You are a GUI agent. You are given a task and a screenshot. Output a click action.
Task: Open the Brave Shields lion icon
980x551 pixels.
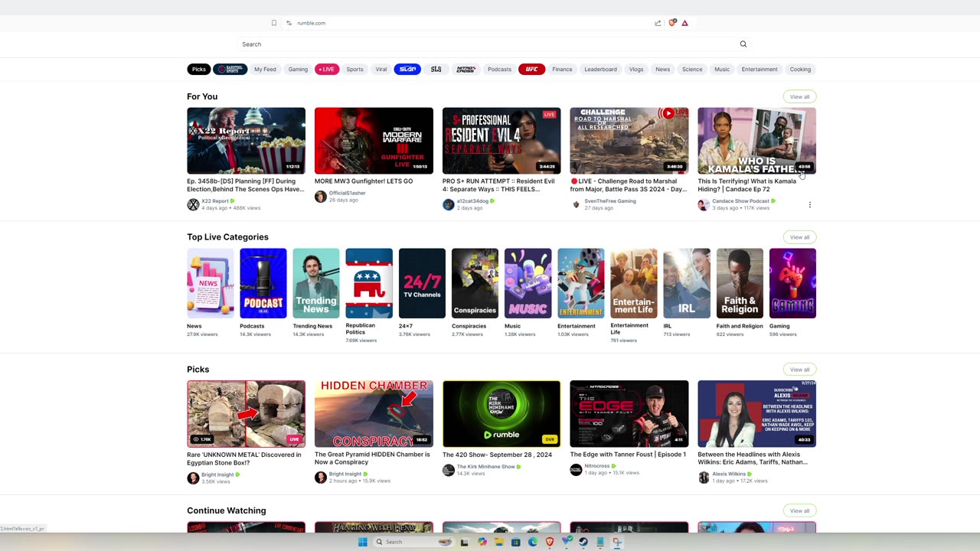pyautogui.click(x=672, y=23)
